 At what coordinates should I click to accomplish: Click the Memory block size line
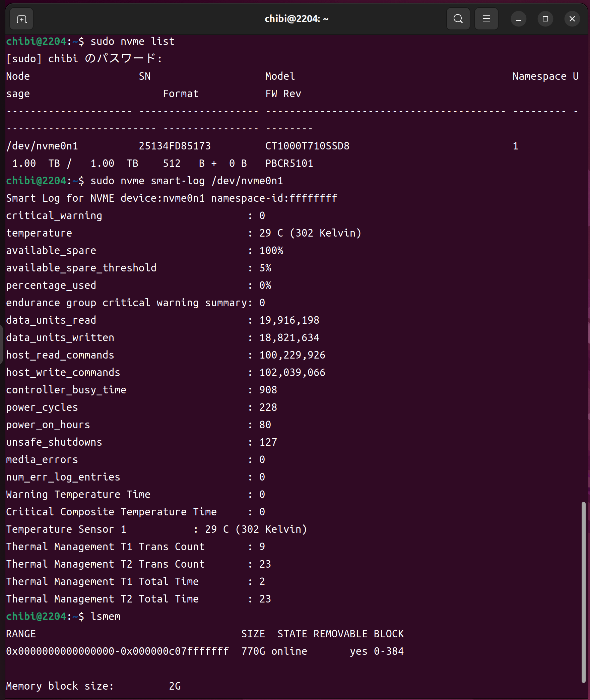pyautogui.click(x=93, y=686)
